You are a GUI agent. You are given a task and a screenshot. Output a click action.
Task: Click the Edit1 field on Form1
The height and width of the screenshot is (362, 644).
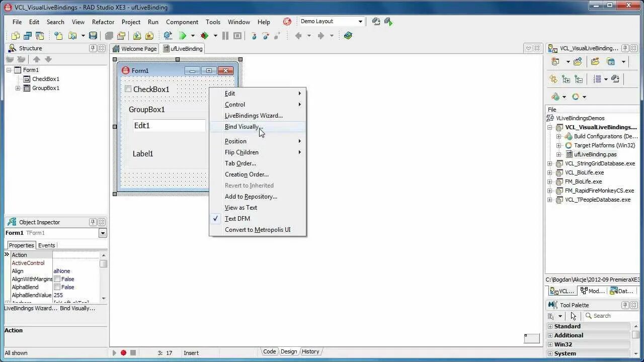(169, 126)
